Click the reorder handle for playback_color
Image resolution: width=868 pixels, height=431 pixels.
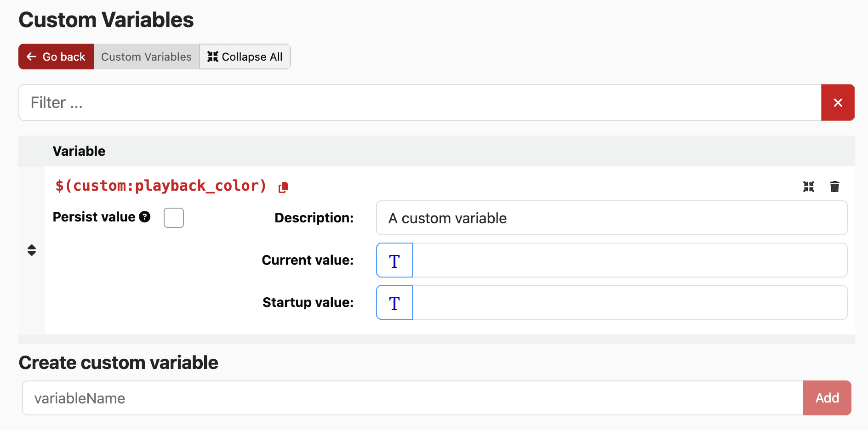(x=32, y=250)
